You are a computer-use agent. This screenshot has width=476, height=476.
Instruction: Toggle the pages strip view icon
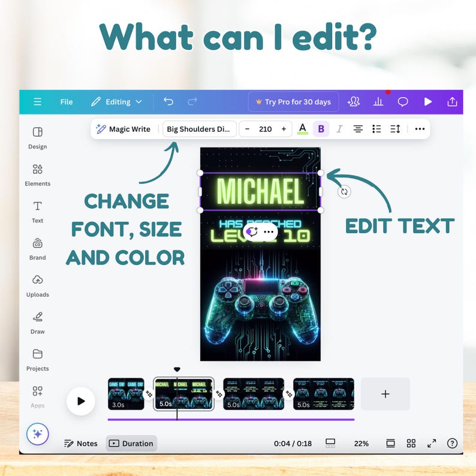(330, 443)
